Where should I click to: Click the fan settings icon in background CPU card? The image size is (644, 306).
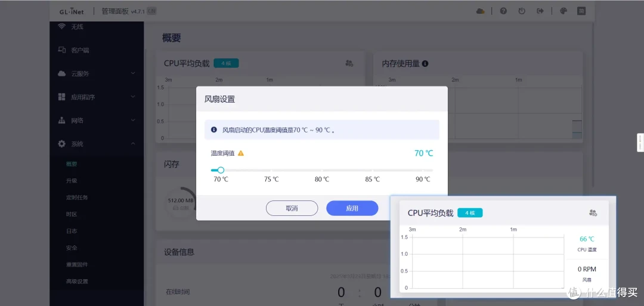click(349, 63)
